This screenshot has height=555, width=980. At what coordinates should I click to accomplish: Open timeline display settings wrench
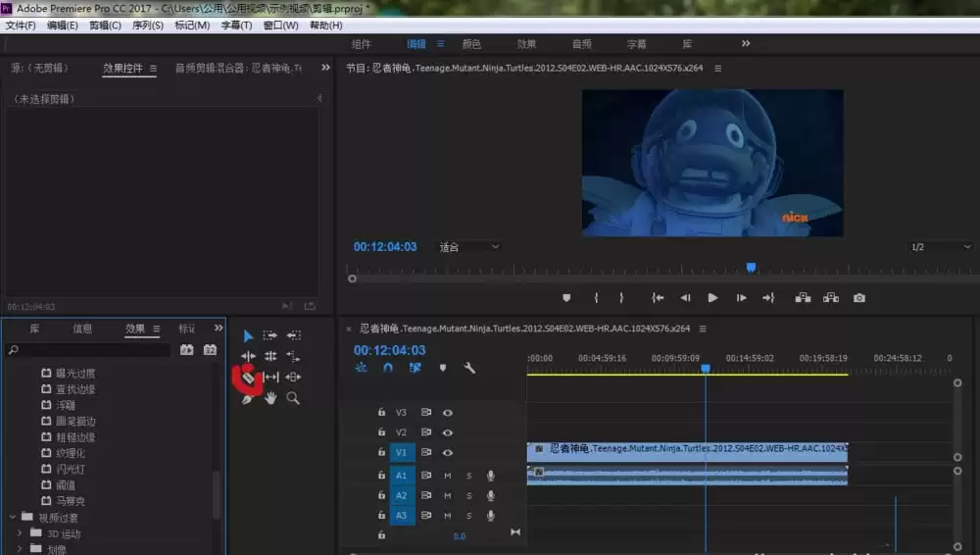click(x=469, y=368)
